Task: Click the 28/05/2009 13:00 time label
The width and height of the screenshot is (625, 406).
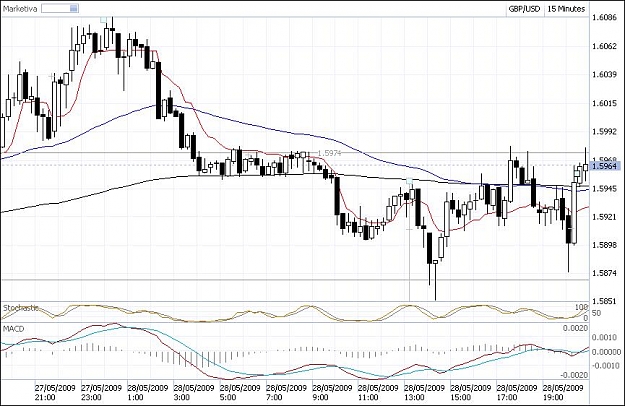Action: pos(425,392)
